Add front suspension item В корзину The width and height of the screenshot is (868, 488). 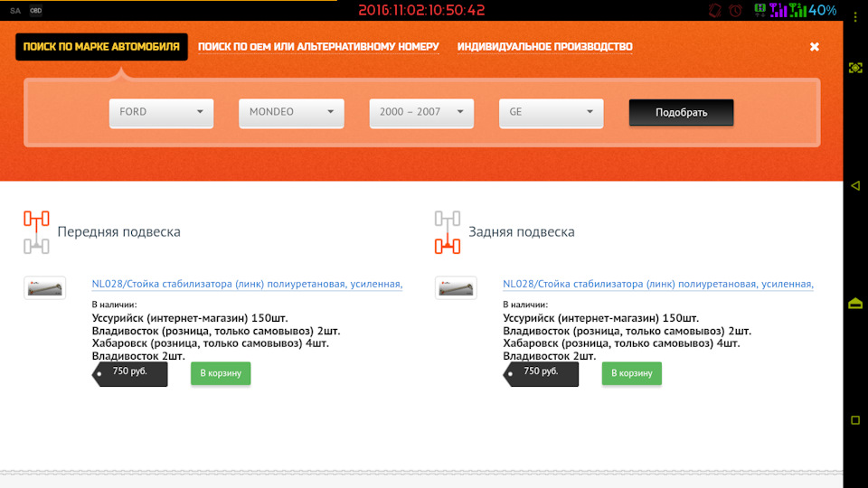tap(221, 373)
